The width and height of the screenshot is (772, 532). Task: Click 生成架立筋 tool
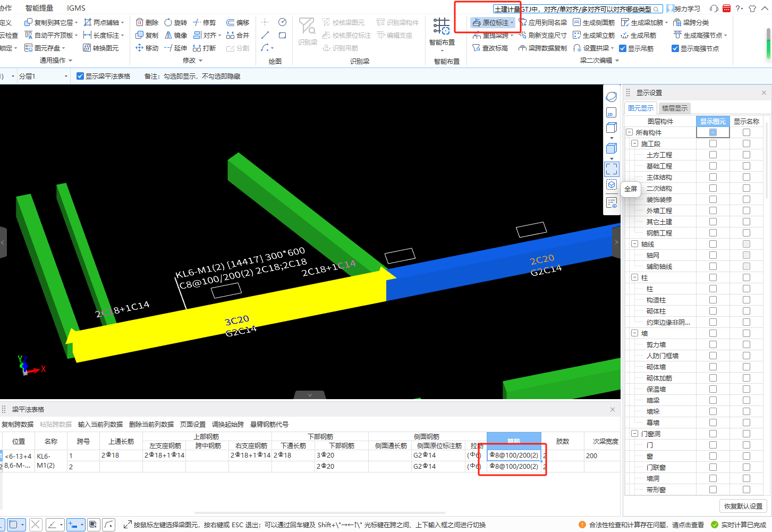pos(594,35)
